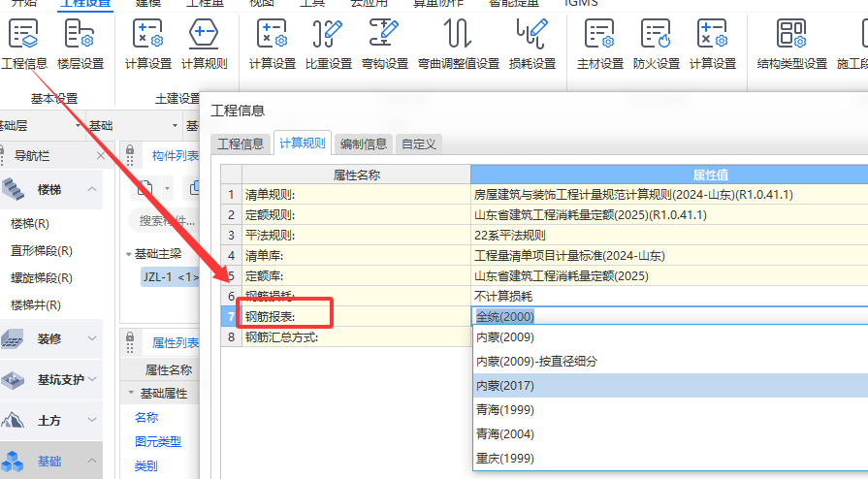This screenshot has width=868, height=479.
Task: Open the 属性列表 panel tab
Action: click(x=175, y=343)
